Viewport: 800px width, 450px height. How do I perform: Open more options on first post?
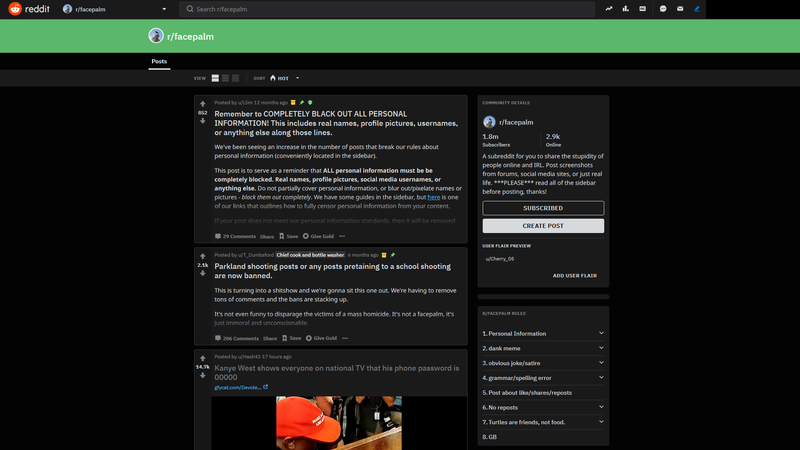pos(342,236)
